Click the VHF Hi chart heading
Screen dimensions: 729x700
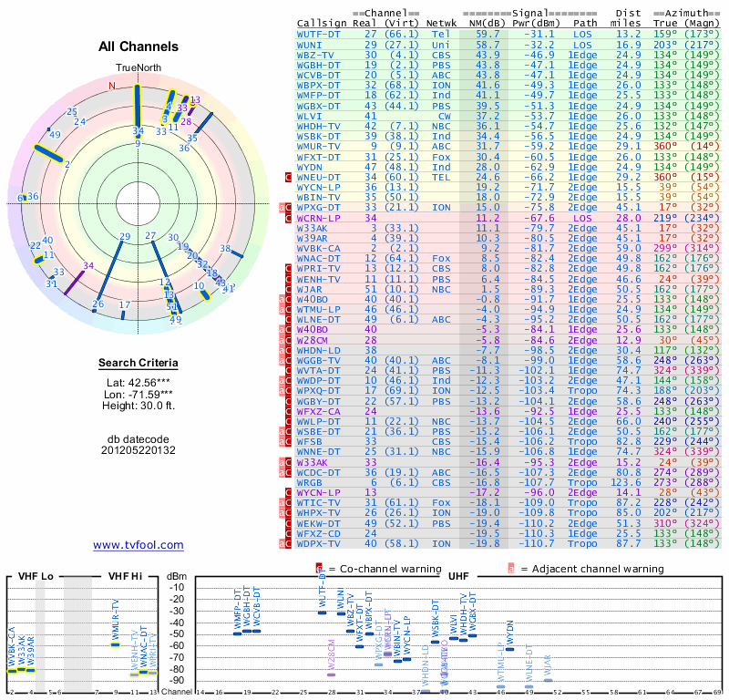(x=125, y=576)
